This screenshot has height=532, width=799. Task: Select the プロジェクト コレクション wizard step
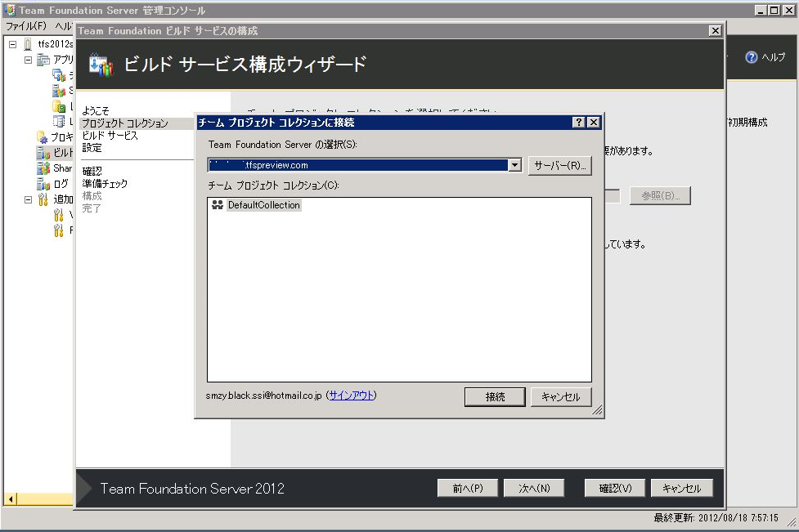(x=125, y=123)
